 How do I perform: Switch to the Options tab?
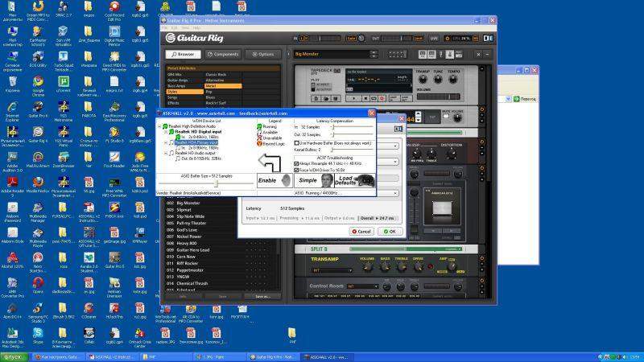[263, 54]
